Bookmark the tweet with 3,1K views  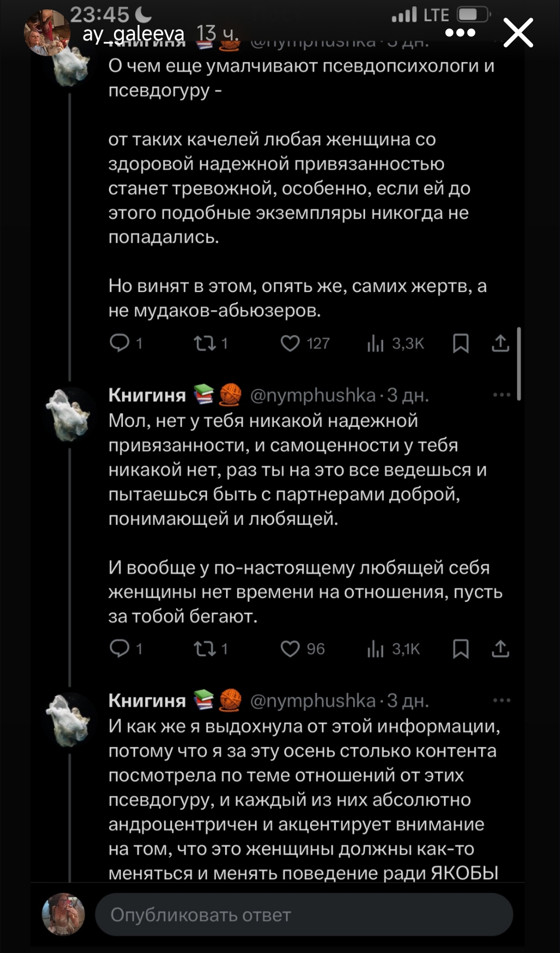(460, 649)
